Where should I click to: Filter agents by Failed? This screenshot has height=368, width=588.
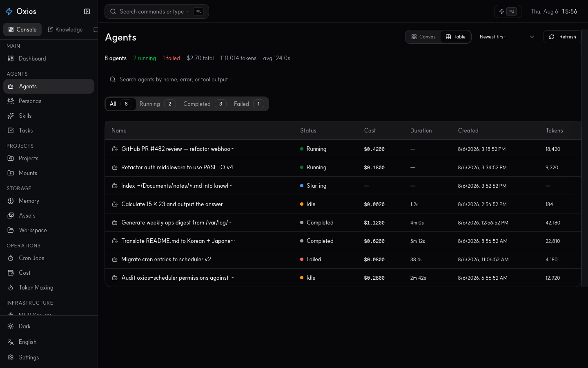[249, 104]
